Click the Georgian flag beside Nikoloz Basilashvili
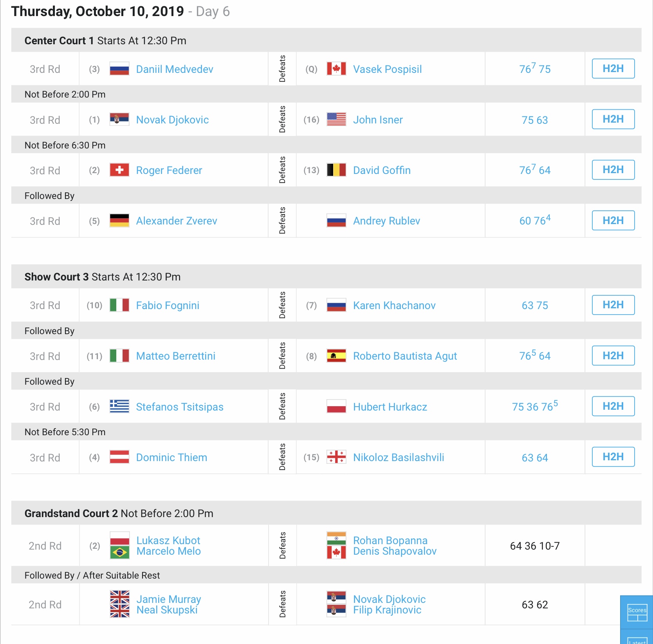The image size is (653, 644). pyautogui.click(x=336, y=457)
